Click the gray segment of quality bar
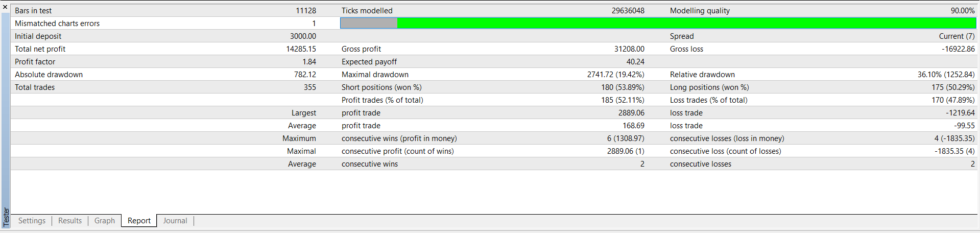Viewport: 980px width, 233px height. click(369, 23)
